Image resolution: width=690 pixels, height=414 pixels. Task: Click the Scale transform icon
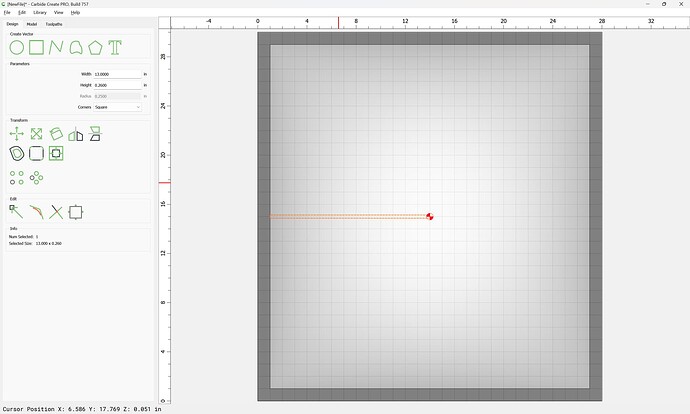(36, 134)
